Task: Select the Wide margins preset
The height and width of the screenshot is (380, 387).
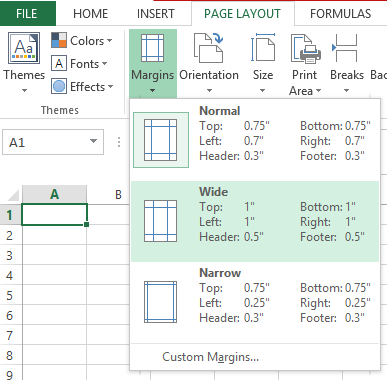Action: point(255,221)
